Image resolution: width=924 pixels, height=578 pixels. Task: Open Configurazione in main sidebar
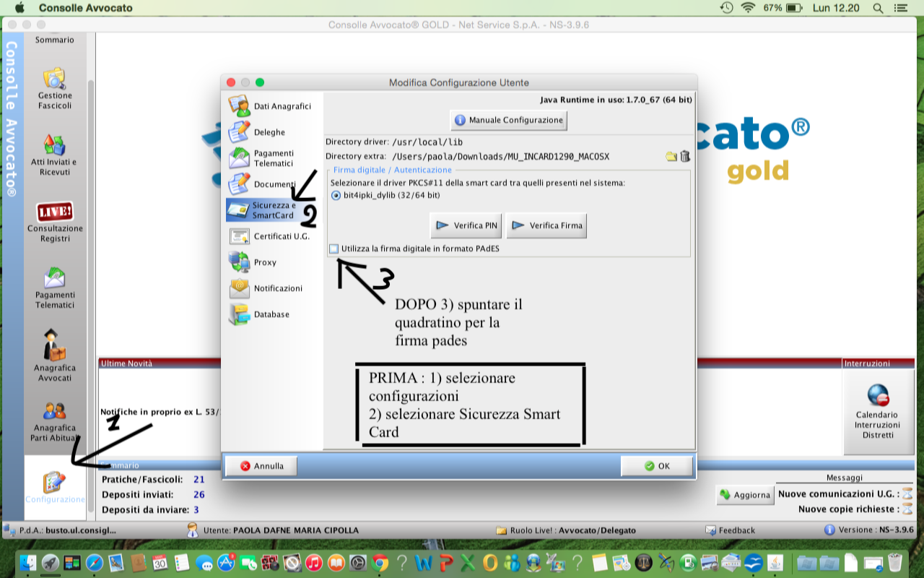(55, 488)
